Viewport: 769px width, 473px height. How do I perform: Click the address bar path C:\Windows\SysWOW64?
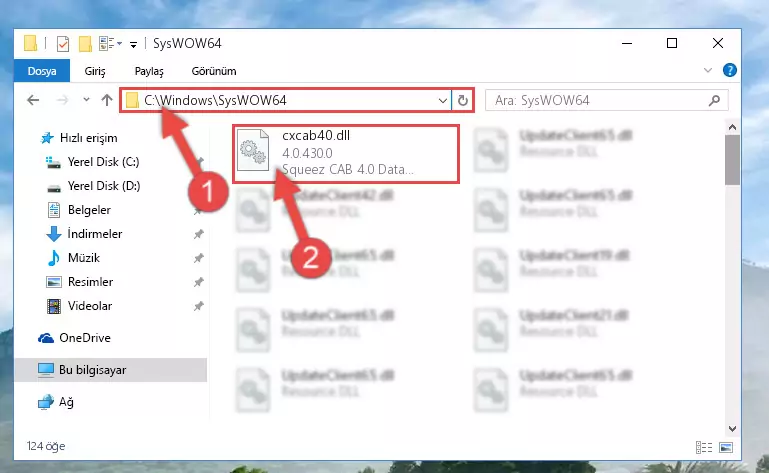point(215,100)
